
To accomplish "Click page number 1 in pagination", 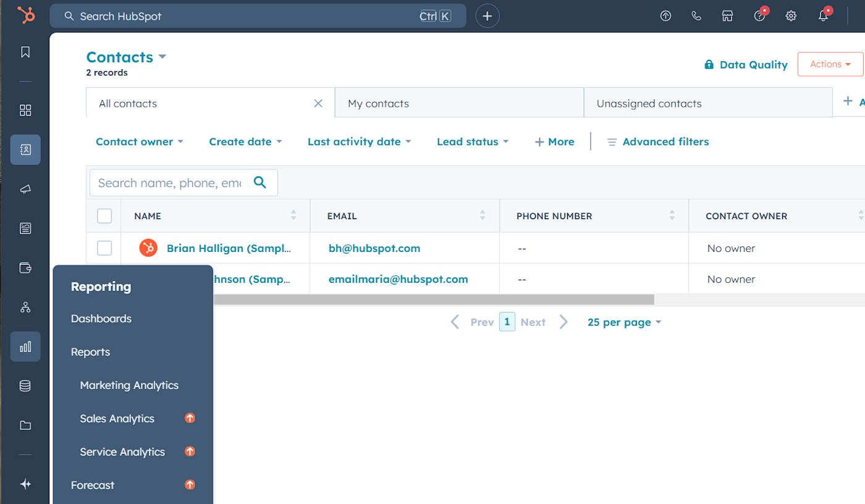I will pyautogui.click(x=507, y=322).
